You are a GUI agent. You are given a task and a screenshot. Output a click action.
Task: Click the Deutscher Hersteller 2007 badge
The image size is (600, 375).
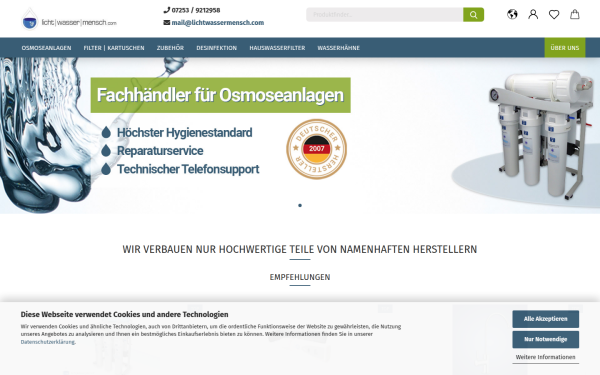[x=316, y=149]
